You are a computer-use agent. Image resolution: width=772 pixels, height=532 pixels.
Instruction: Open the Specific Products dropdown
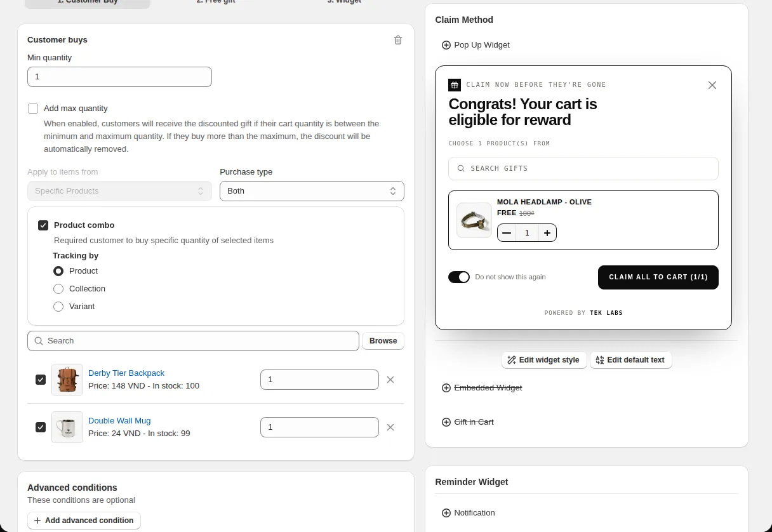tap(119, 191)
